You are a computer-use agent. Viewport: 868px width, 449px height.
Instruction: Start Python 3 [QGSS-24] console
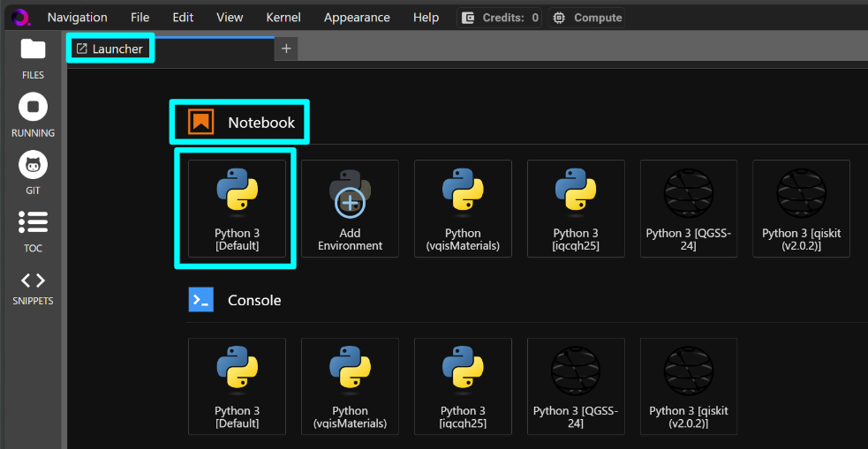point(576,386)
